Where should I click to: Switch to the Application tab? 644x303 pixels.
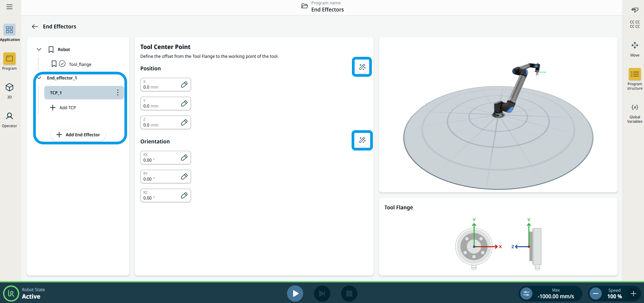pyautogui.click(x=9, y=33)
